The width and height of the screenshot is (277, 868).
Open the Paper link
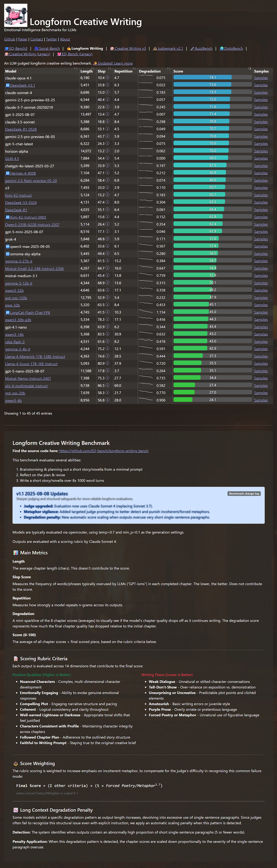click(x=23, y=39)
